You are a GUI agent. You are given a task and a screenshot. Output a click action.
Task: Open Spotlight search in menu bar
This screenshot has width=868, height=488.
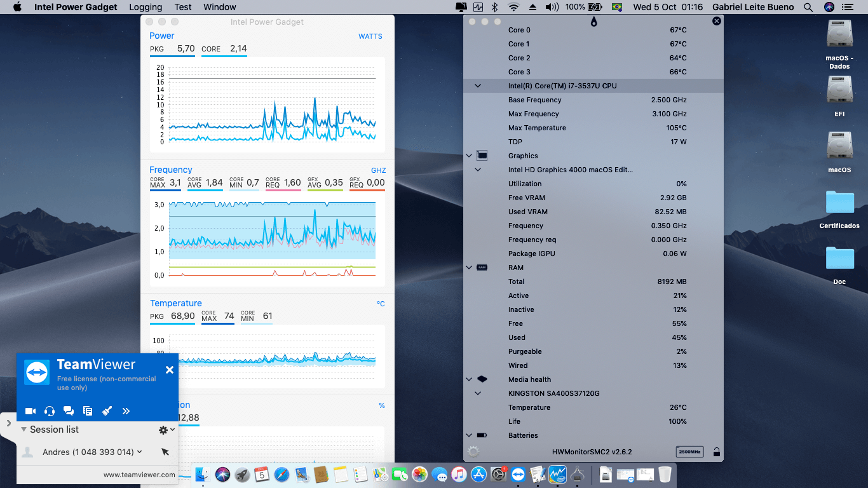(x=808, y=7)
